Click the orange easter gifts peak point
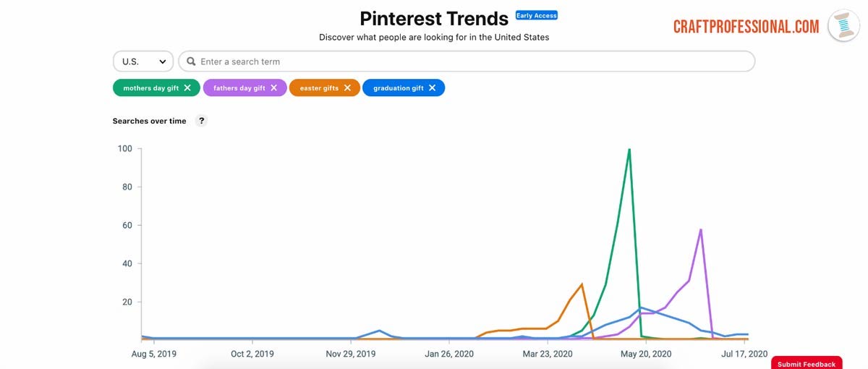The height and width of the screenshot is (369, 868). [582, 284]
